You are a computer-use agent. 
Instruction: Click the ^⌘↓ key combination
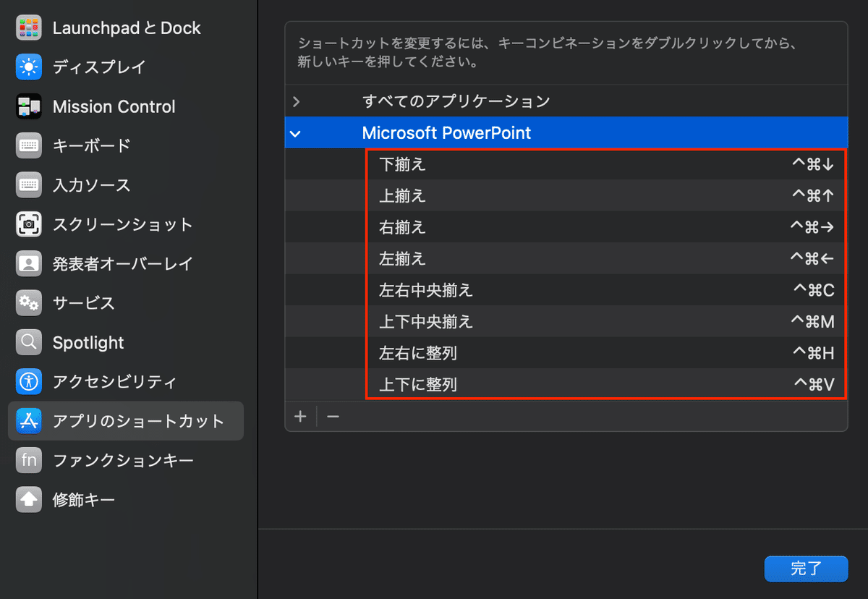tap(813, 165)
